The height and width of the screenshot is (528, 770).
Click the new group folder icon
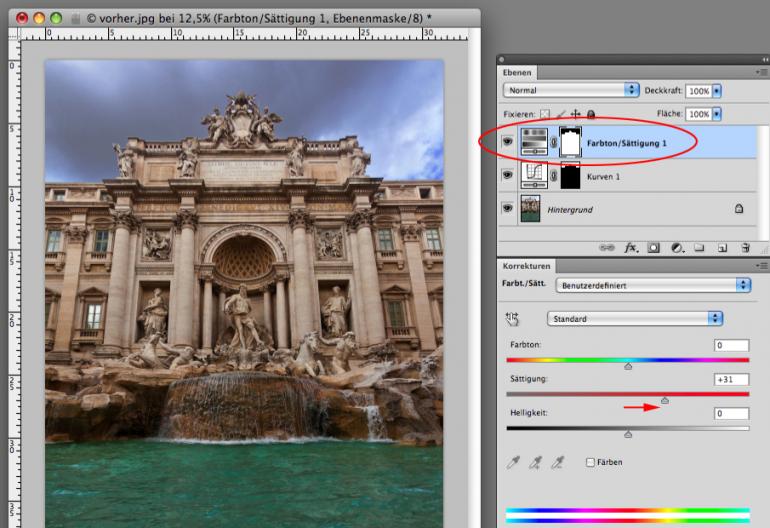coord(699,246)
